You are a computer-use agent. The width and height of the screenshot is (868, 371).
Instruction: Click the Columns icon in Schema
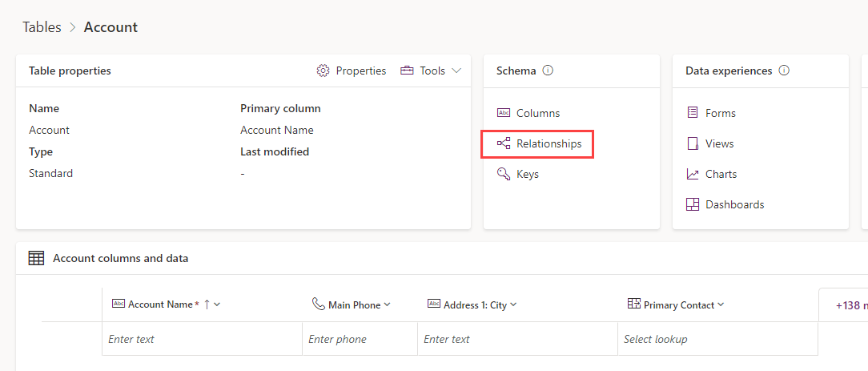tap(503, 113)
